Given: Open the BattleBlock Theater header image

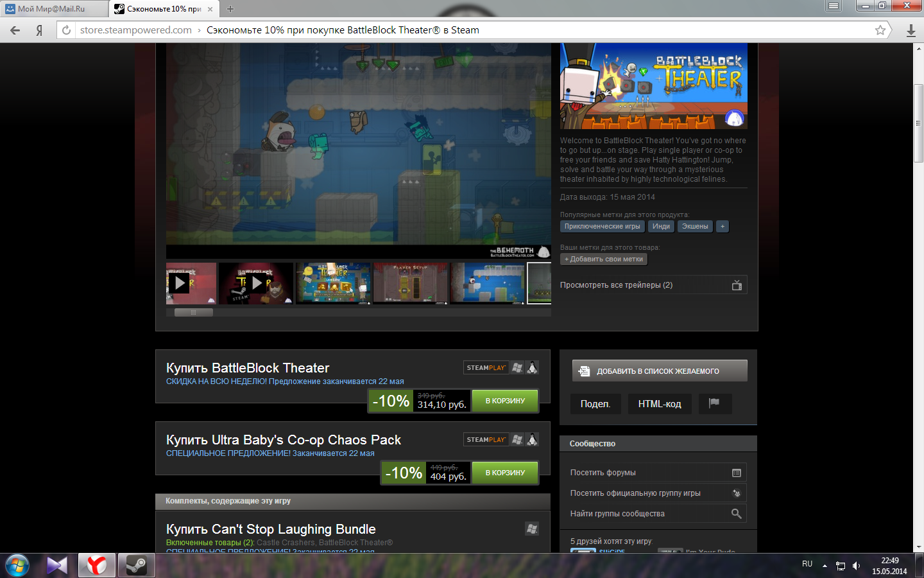Looking at the screenshot, I should pyautogui.click(x=654, y=86).
